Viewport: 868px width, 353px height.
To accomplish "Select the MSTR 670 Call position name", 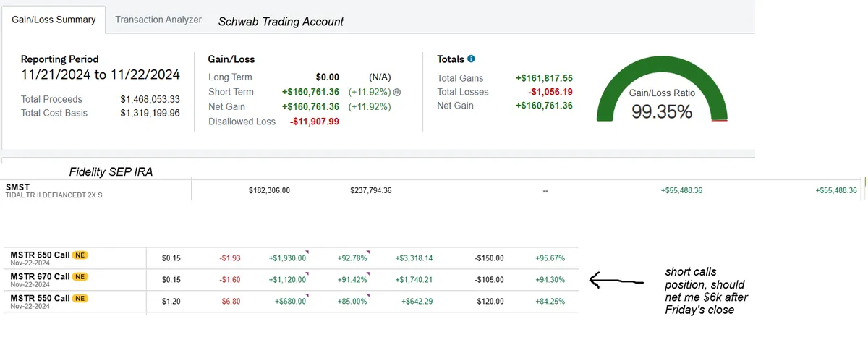I will click(x=41, y=276).
